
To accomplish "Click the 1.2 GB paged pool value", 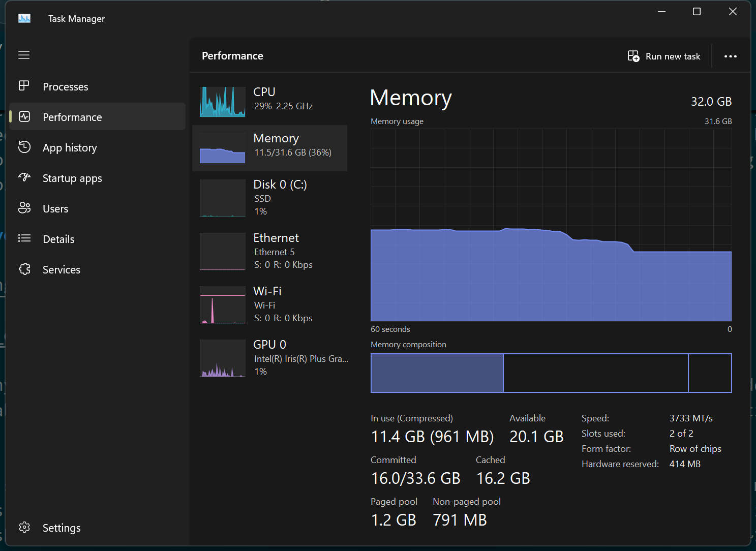I will (x=394, y=520).
